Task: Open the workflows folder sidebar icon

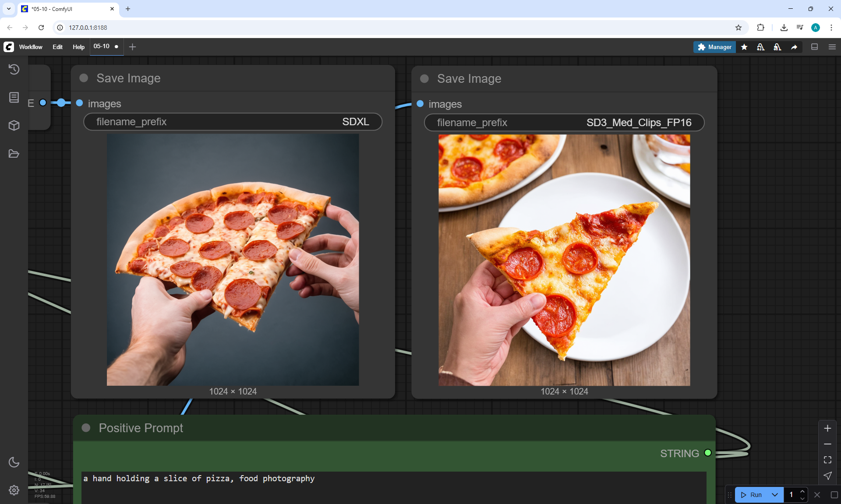Action: [14, 154]
